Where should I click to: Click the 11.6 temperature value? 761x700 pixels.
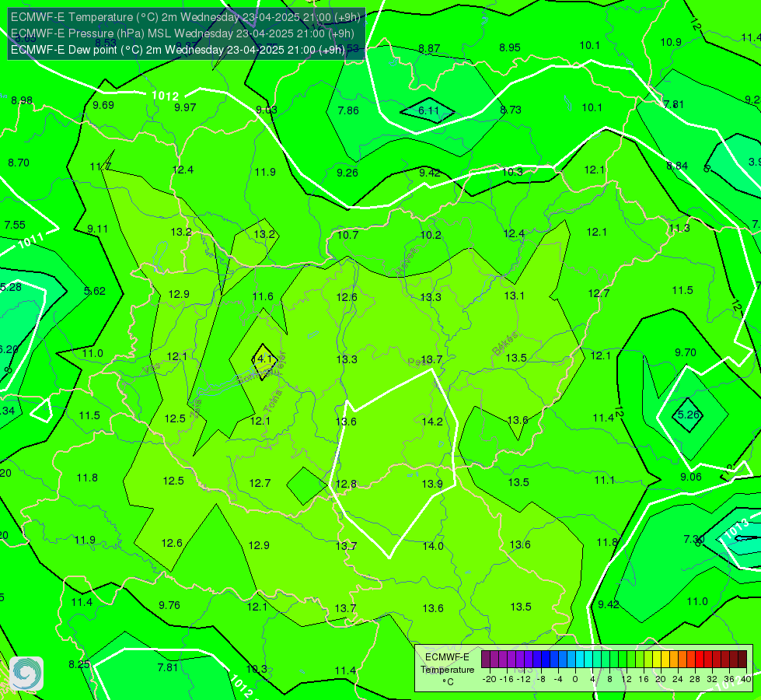click(263, 296)
